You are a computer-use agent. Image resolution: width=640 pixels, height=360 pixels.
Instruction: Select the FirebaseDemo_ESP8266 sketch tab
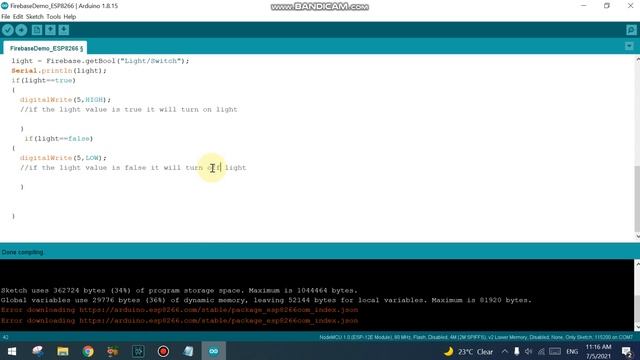(46, 48)
